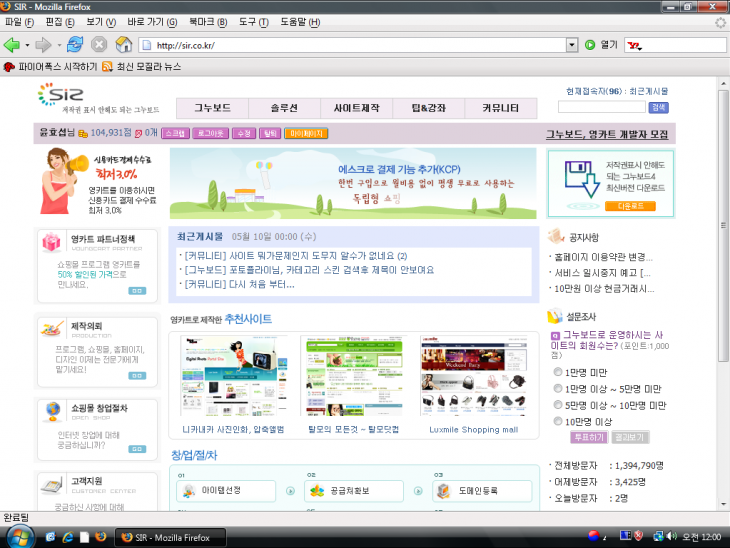
Task: Open the 사이트제작 navigation tab
Action: click(x=356, y=108)
